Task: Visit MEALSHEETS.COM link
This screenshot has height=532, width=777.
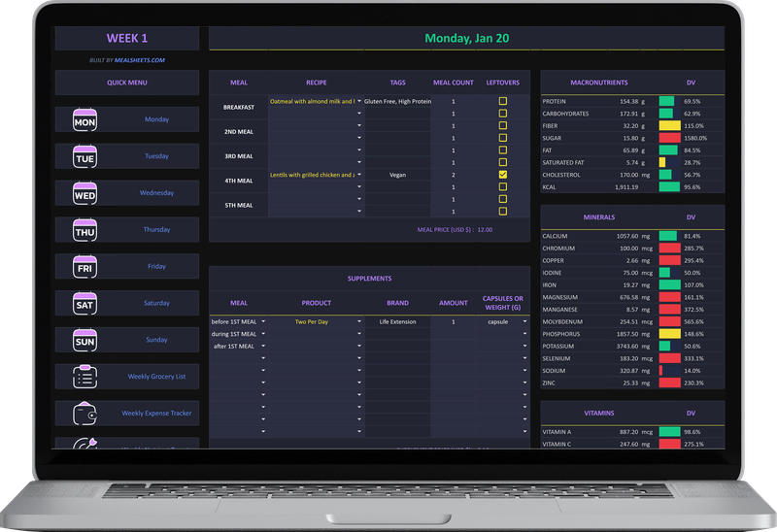Action: coord(140,60)
